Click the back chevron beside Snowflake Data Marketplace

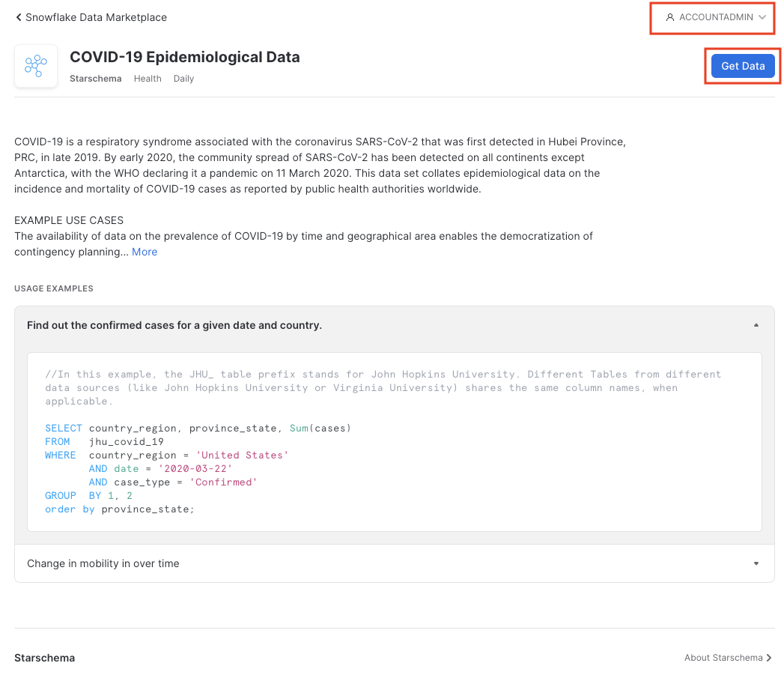click(19, 17)
